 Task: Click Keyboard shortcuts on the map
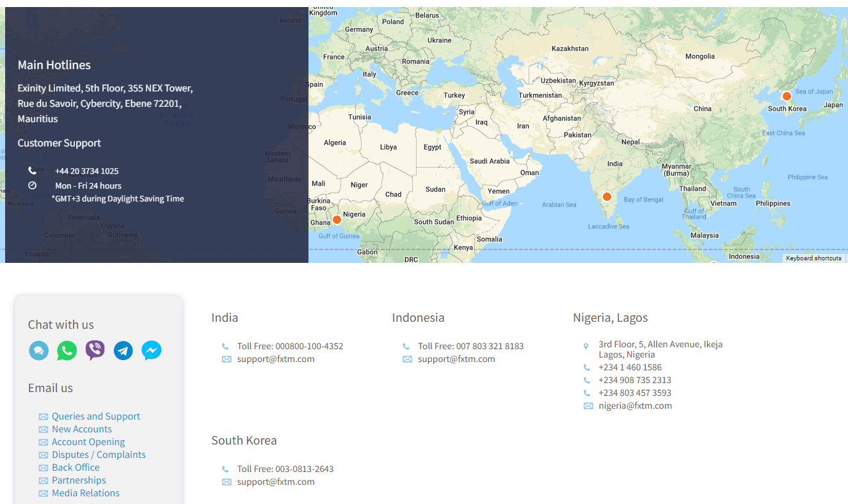[813, 258]
